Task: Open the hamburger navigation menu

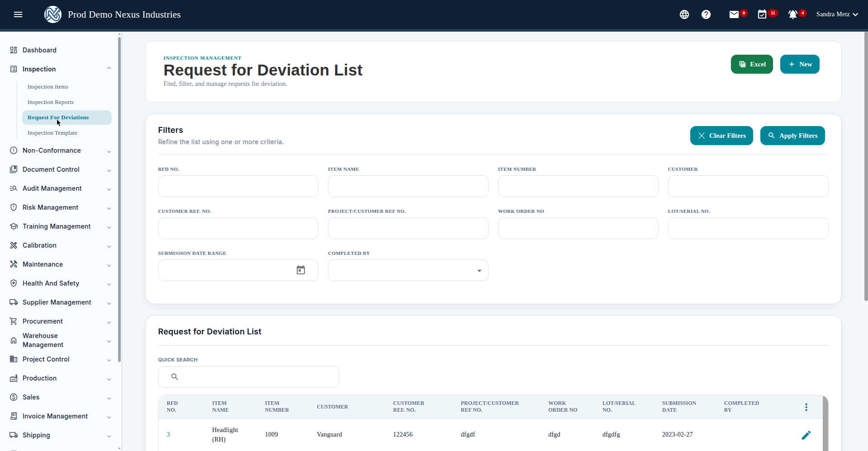Action: pyautogui.click(x=18, y=14)
